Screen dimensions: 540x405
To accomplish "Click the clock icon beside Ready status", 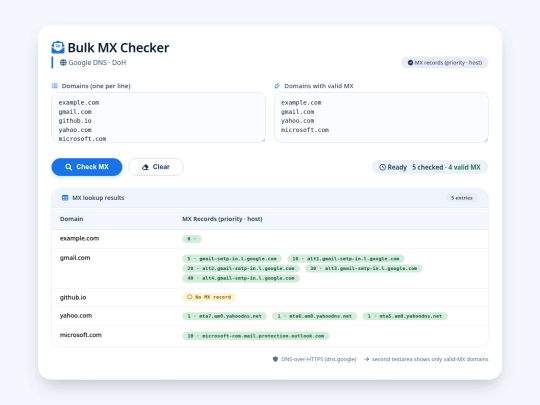I will [x=382, y=167].
